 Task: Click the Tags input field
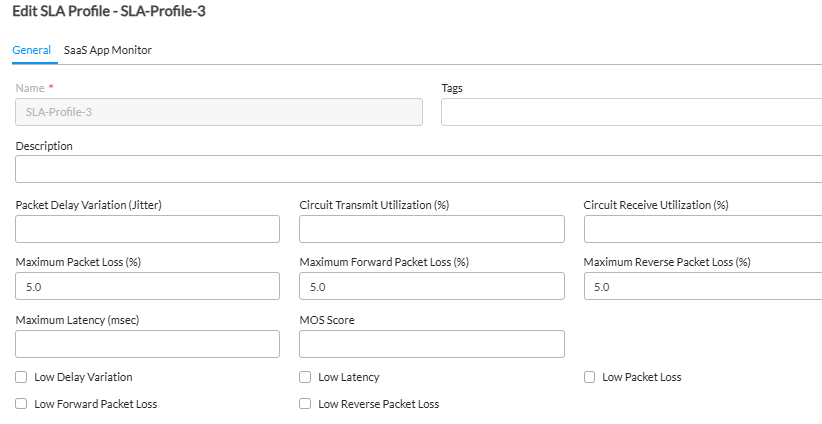(x=630, y=112)
